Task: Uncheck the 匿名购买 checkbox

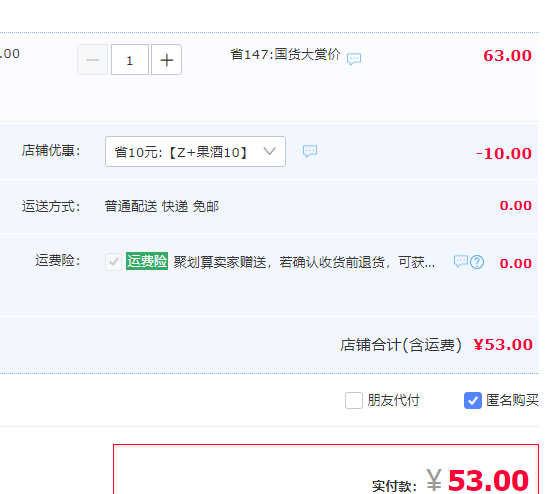Action: (x=473, y=400)
